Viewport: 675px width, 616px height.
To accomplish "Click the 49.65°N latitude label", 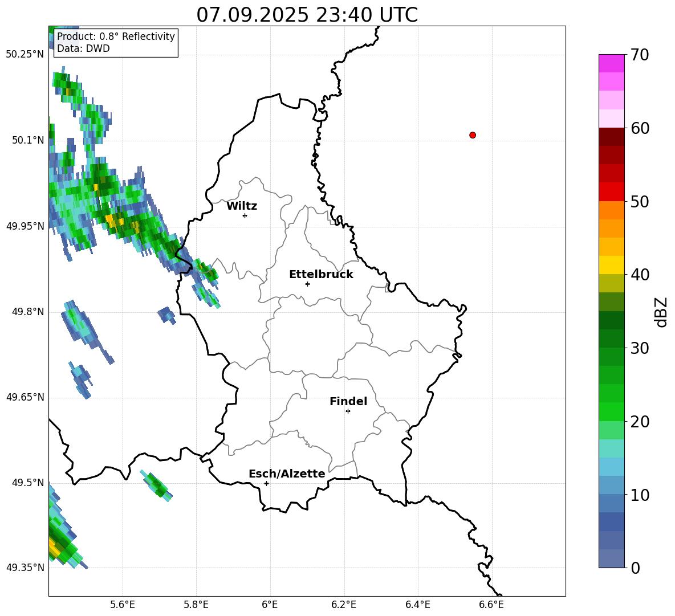I will [25, 397].
